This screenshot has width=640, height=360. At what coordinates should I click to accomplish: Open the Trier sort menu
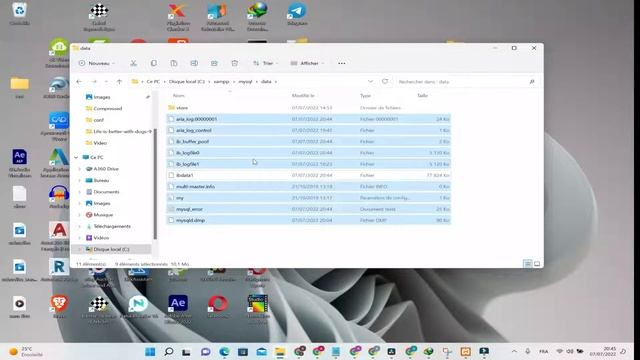[x=265, y=63]
